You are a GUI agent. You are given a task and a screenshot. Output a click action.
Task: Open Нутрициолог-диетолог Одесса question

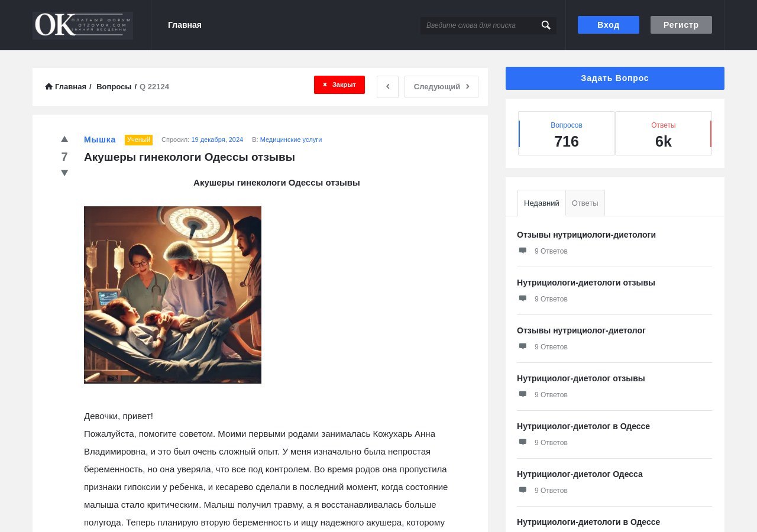580,474
